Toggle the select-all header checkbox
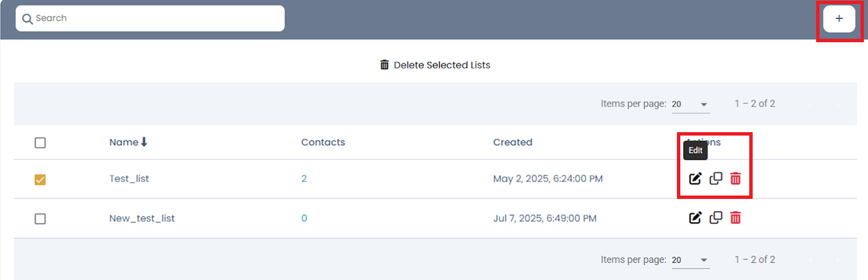Viewport: 868px width, 280px height. pos(40,143)
